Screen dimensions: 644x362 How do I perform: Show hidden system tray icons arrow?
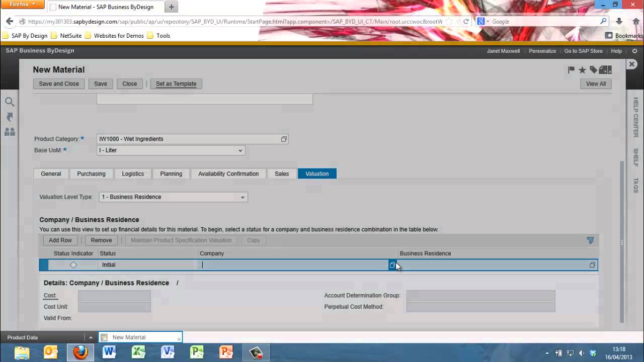click(547, 353)
